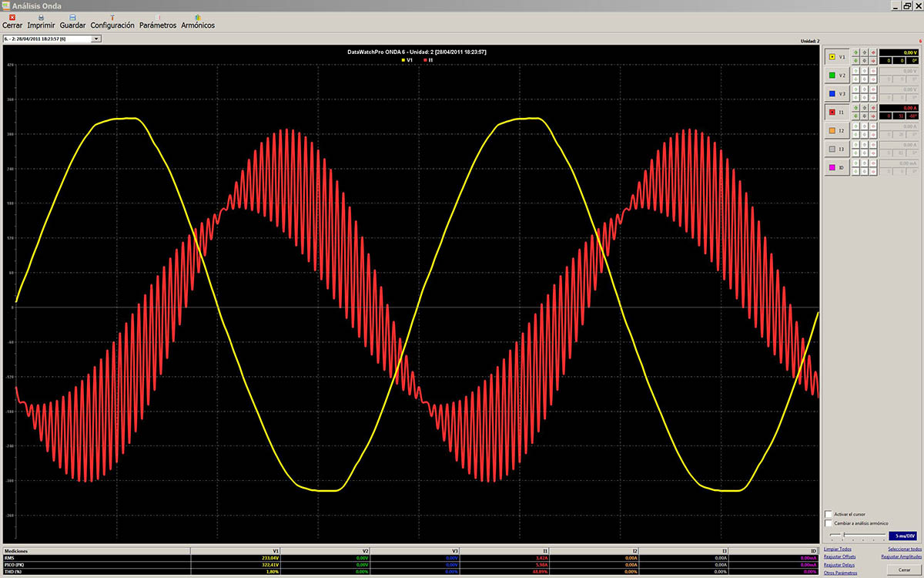This screenshot has height=578, width=924.
Task: Click the green up arrow for I1
Action: pos(855,108)
